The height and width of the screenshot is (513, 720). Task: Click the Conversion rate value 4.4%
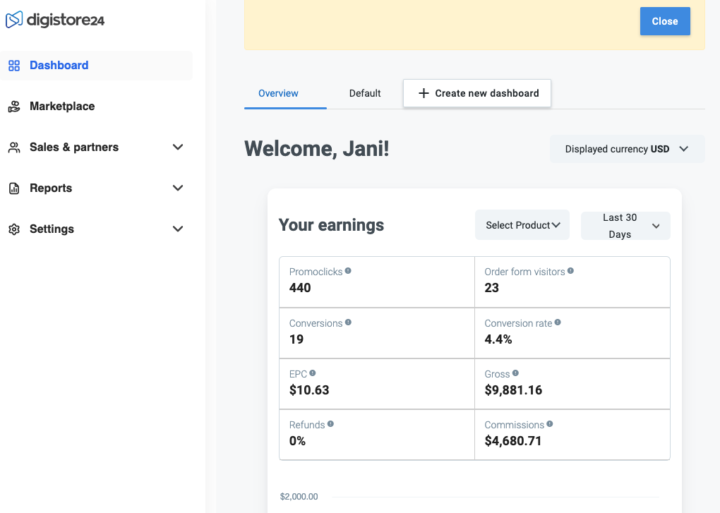click(x=498, y=339)
